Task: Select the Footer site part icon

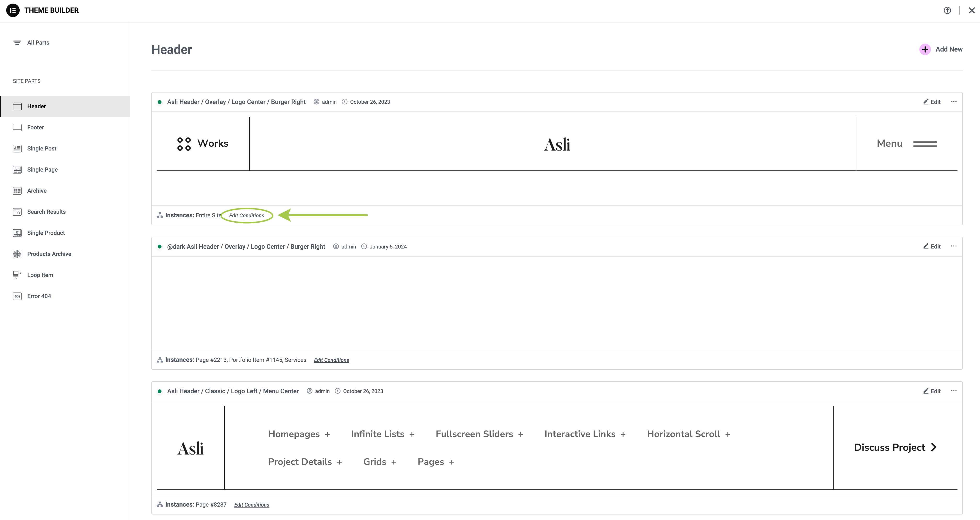Action: [x=17, y=127]
